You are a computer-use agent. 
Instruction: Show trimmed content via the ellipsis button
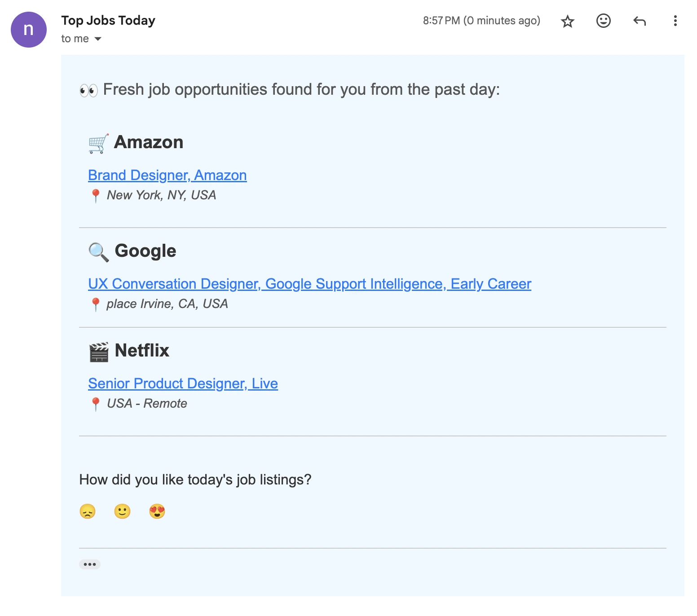(x=90, y=564)
